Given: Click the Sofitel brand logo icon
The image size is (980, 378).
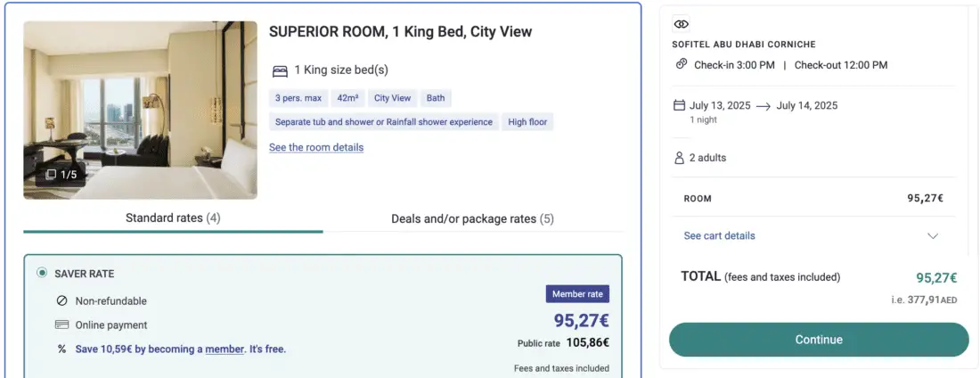Looking at the screenshot, I should coord(682,24).
